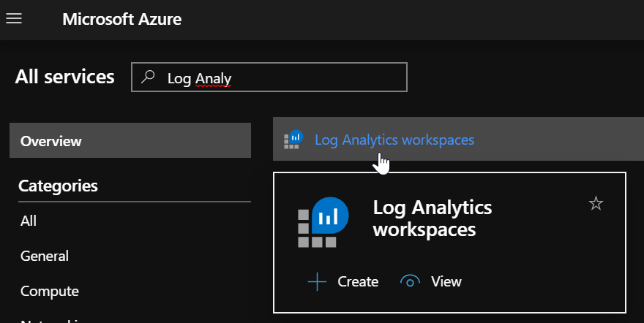The width and height of the screenshot is (644, 323).
Task: Click the Create label in the card
Action: click(357, 281)
